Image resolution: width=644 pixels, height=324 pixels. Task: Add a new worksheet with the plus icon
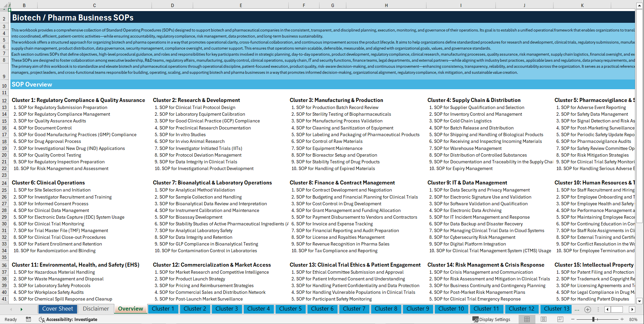click(587, 309)
